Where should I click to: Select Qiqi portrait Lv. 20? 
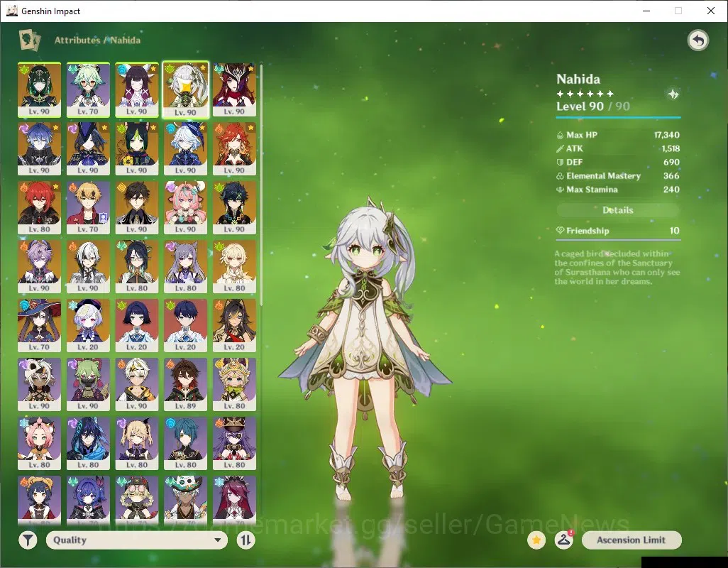[x=88, y=326]
